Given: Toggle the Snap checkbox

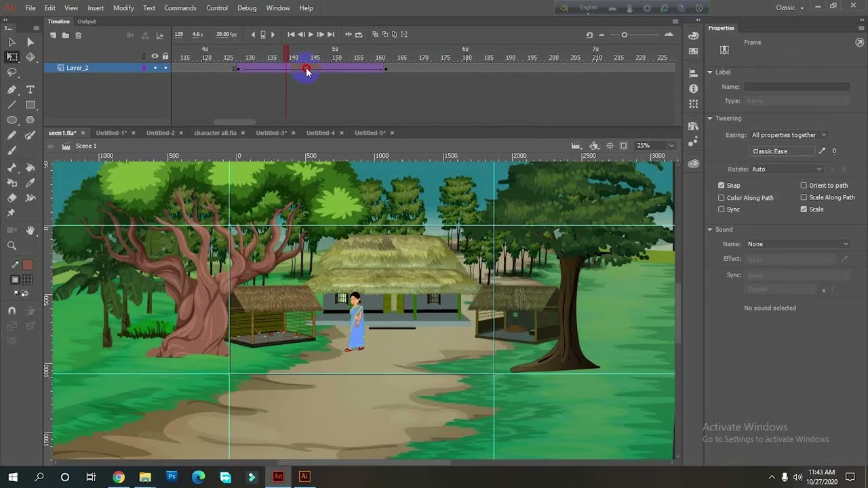Looking at the screenshot, I should pyautogui.click(x=722, y=185).
